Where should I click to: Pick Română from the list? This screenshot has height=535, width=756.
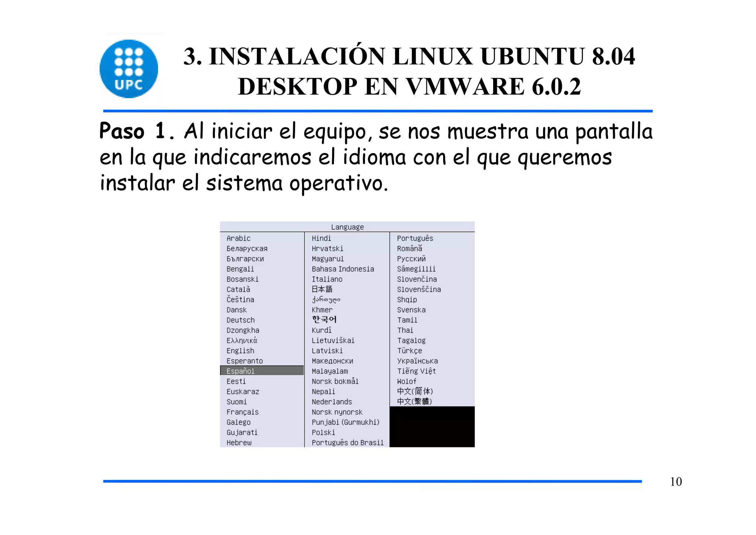click(409, 248)
